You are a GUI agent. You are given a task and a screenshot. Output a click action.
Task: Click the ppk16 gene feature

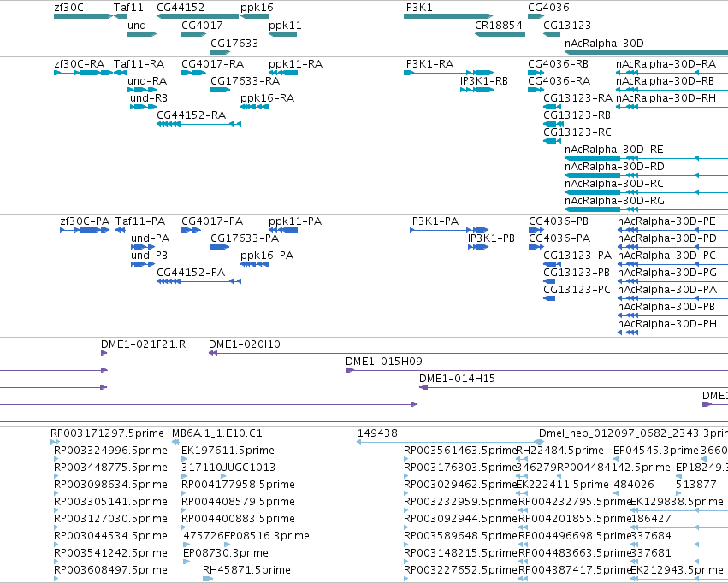[254, 16]
